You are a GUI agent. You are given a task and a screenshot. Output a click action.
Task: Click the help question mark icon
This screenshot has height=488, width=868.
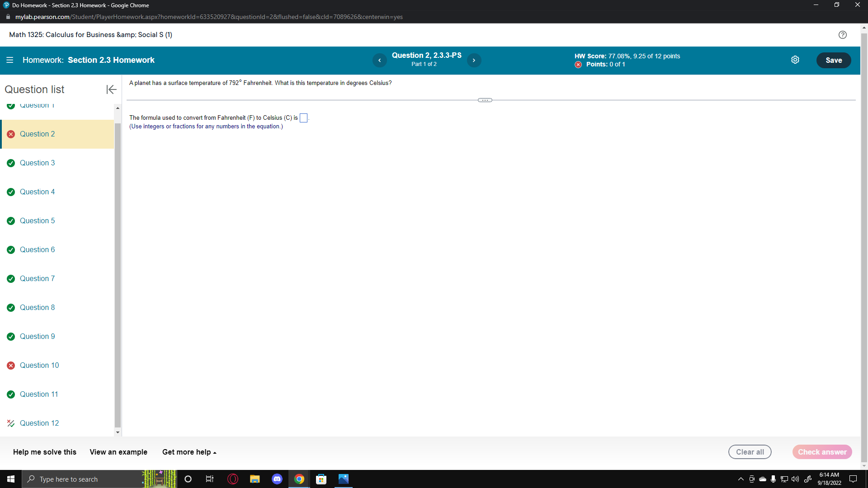point(842,35)
